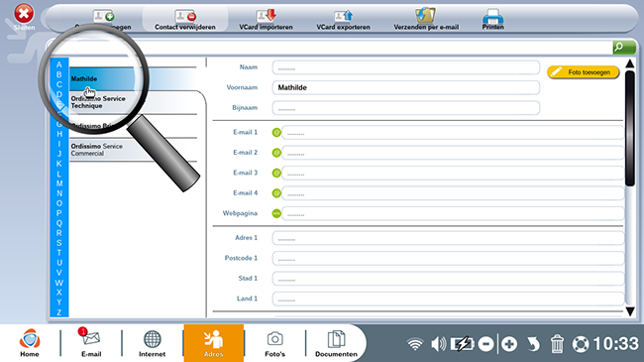Click the green icon beside E-mail 1

[x=276, y=133]
